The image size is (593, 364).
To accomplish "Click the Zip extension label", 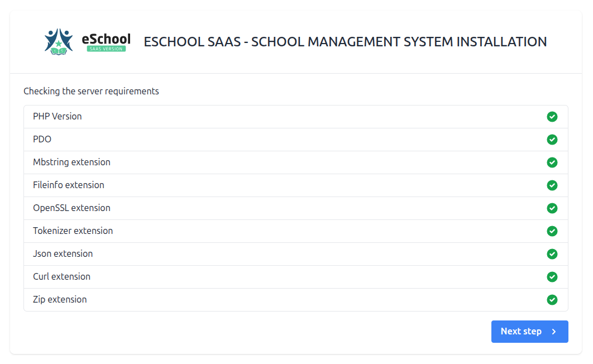I will [60, 300].
